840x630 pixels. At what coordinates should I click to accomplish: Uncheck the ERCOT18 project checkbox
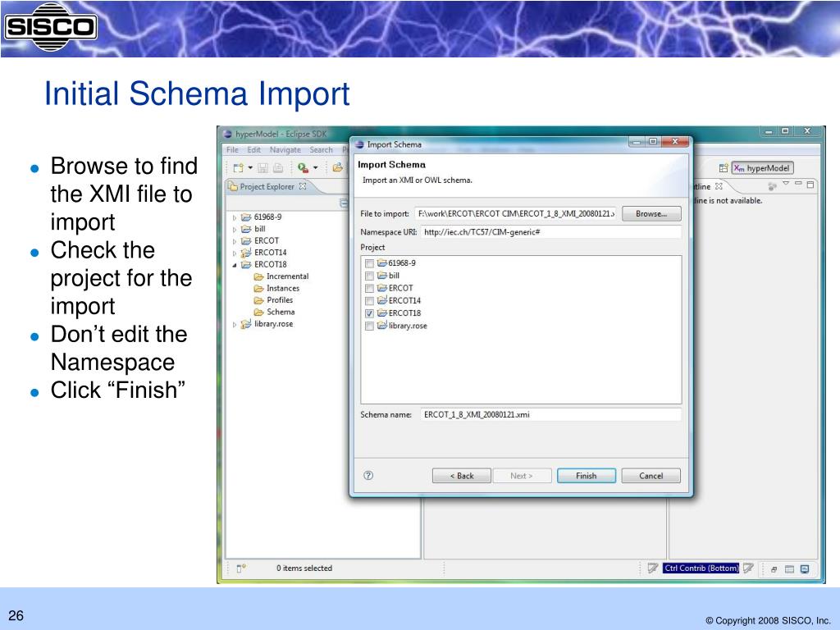(369, 313)
